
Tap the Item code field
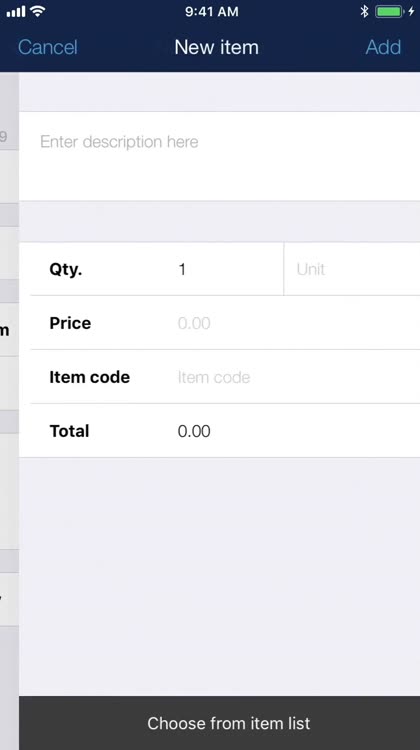(x=298, y=377)
